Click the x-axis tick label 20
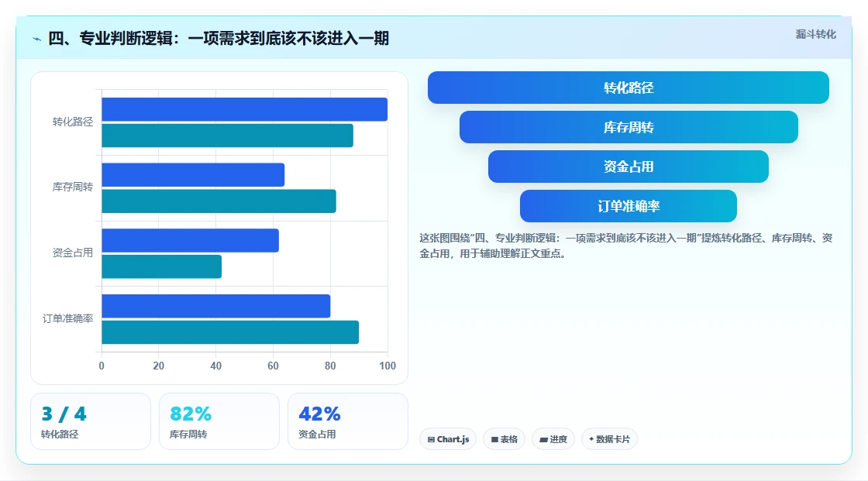 158,366
